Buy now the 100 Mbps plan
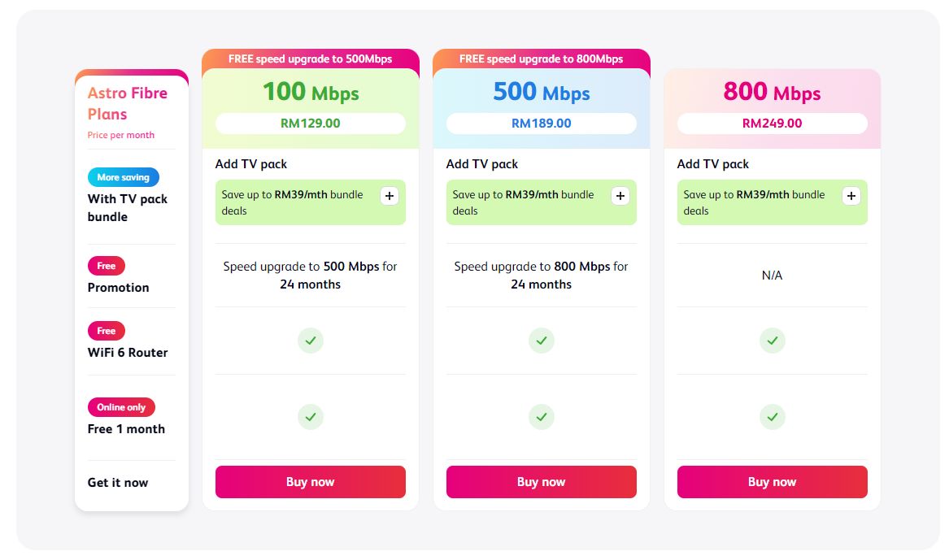 (310, 481)
